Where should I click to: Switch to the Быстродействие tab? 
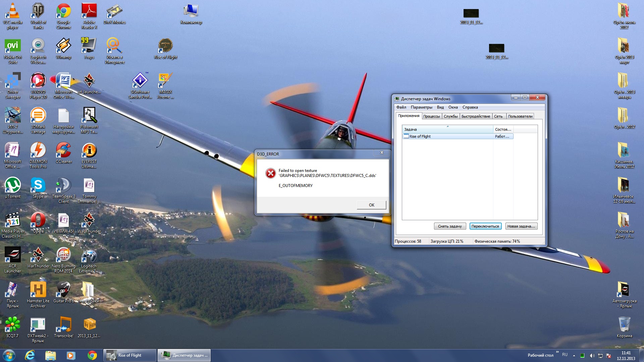475,116
